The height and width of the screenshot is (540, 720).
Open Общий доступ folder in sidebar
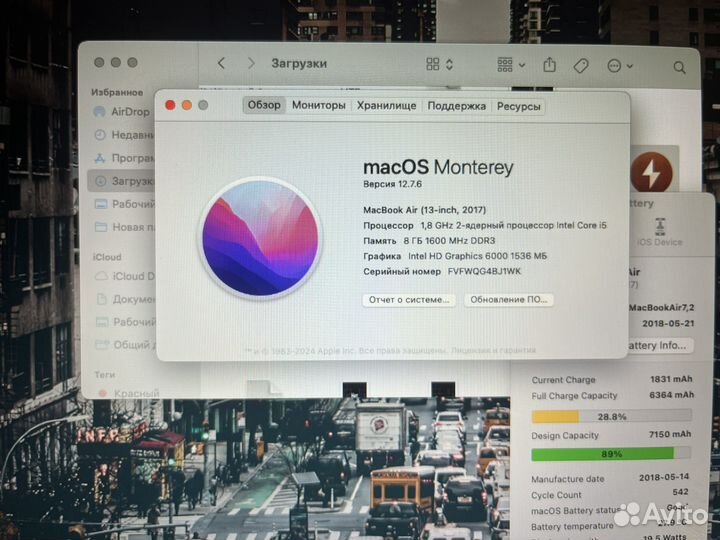pos(125,345)
